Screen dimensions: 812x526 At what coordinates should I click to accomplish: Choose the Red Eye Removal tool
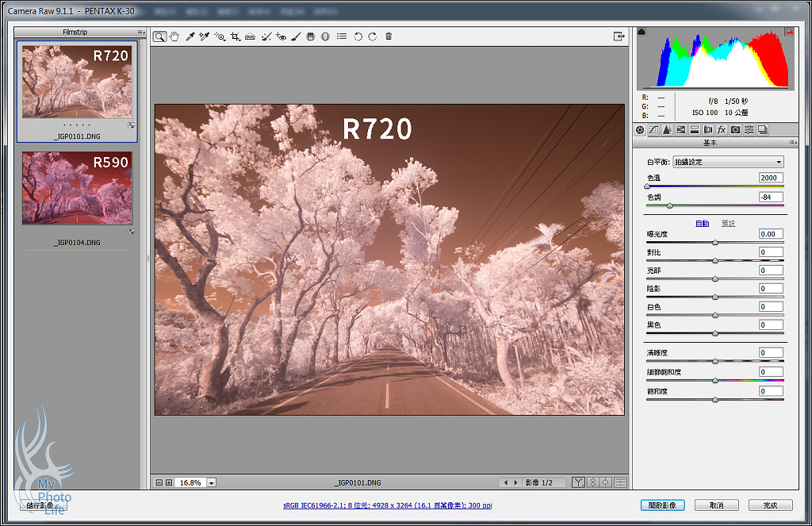pyautogui.click(x=281, y=36)
